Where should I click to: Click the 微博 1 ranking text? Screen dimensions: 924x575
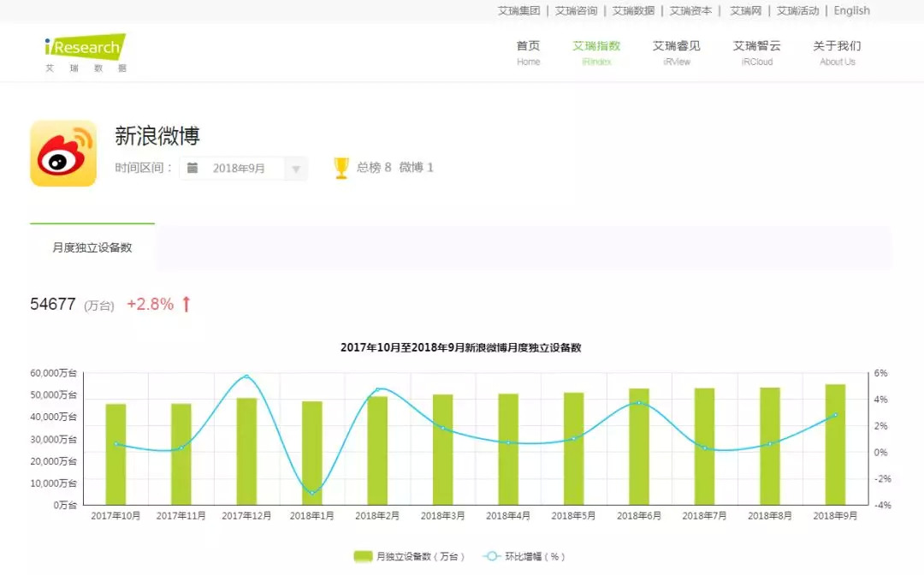click(x=416, y=168)
